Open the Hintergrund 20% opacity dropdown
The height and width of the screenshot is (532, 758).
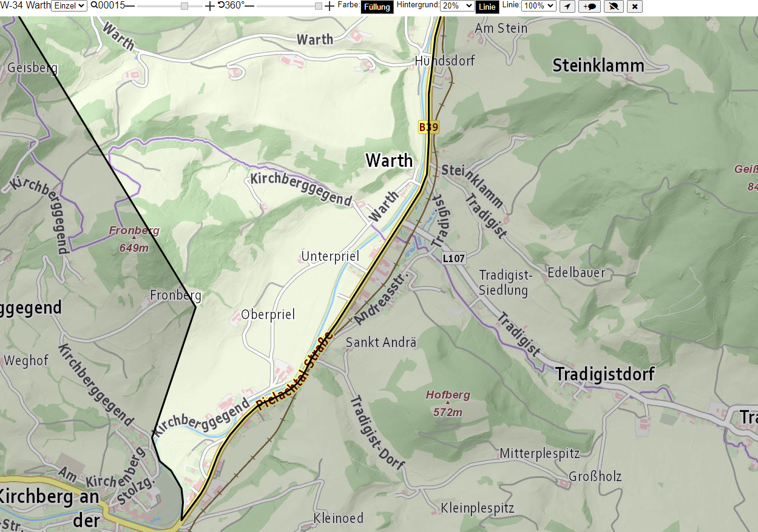tap(457, 6)
